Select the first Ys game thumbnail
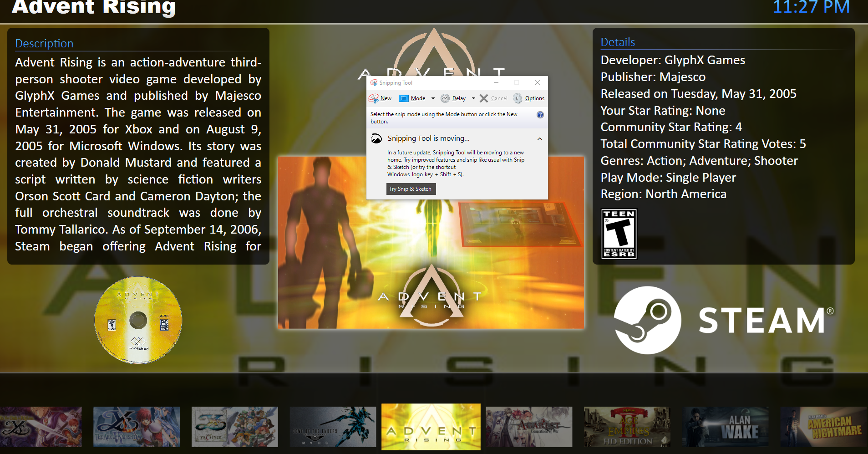The image size is (868, 454). (41, 427)
